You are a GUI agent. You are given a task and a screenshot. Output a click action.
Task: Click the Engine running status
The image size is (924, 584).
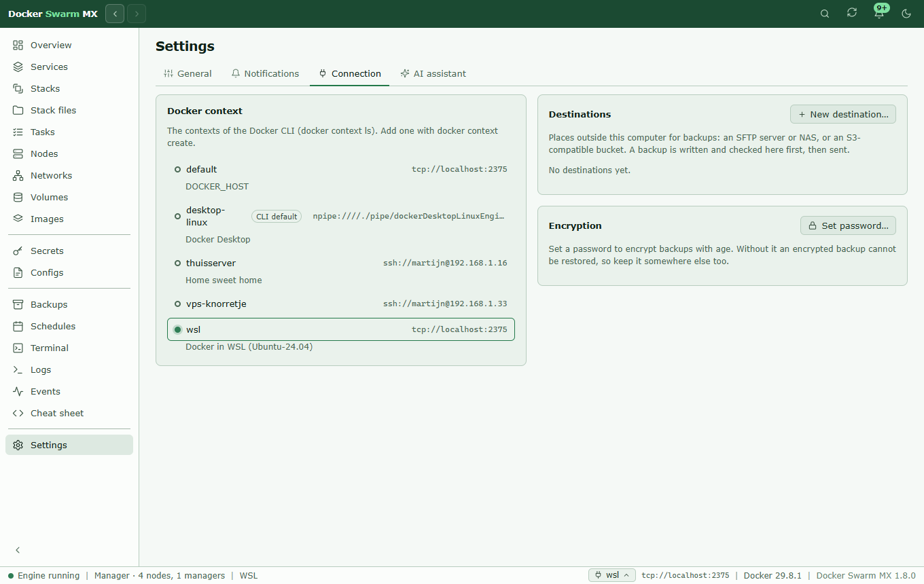click(43, 575)
